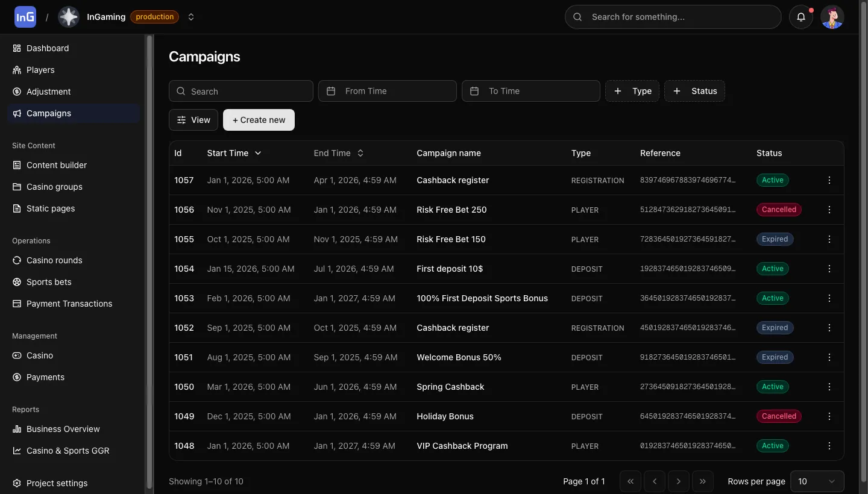
Task: Jump to last page double-arrow button
Action: point(703,481)
